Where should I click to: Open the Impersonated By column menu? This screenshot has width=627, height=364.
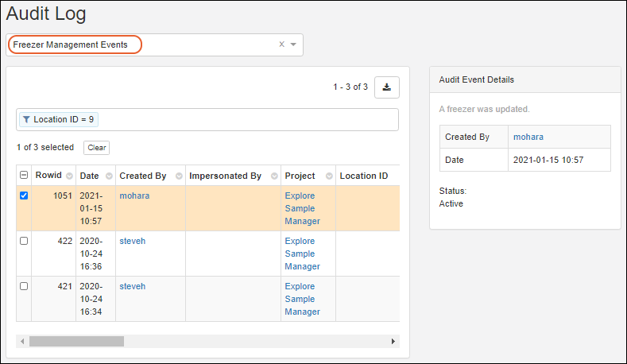[x=273, y=176]
